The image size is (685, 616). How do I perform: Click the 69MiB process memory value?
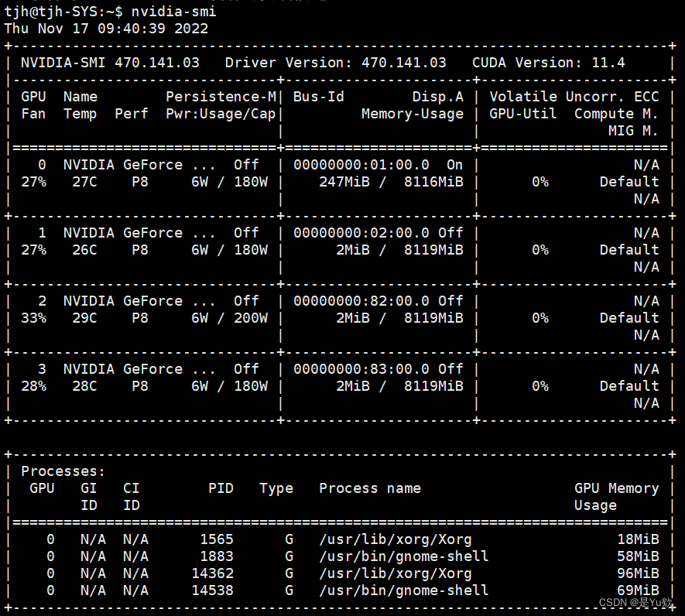coord(638,590)
